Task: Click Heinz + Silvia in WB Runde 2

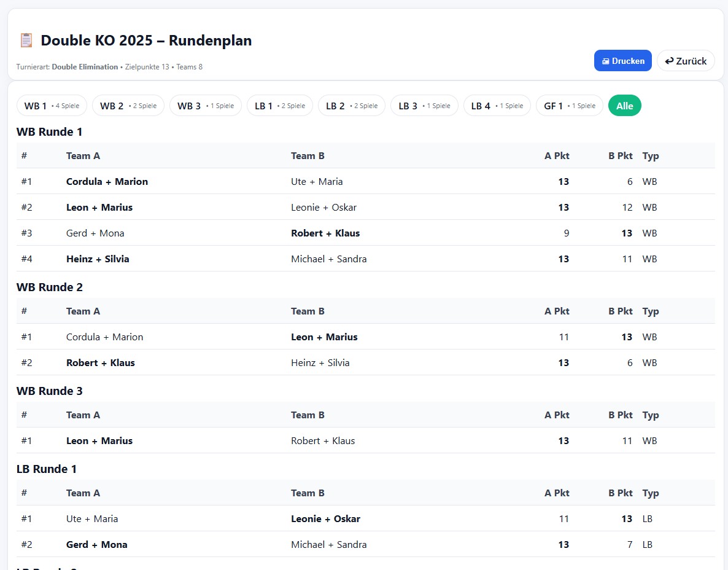Action: tap(320, 363)
